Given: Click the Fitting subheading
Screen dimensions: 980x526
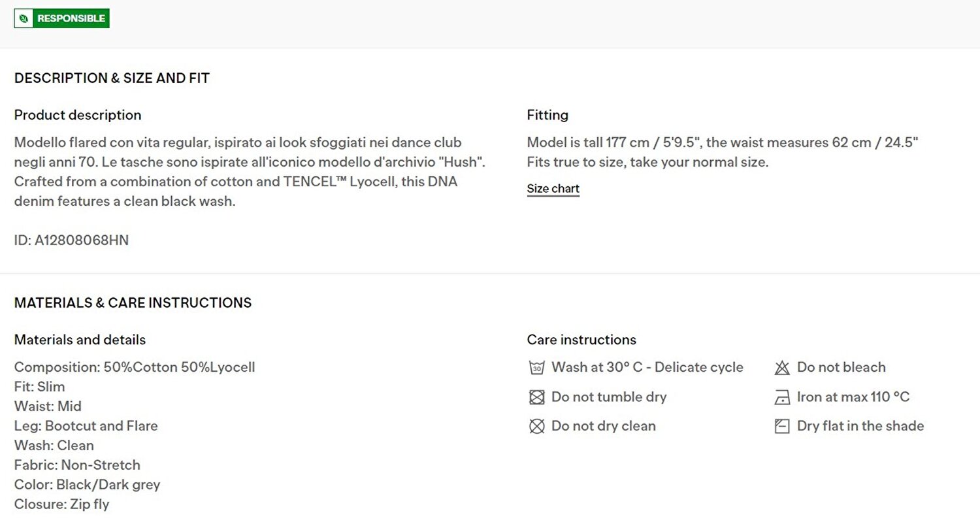Looking at the screenshot, I should tap(547, 115).
